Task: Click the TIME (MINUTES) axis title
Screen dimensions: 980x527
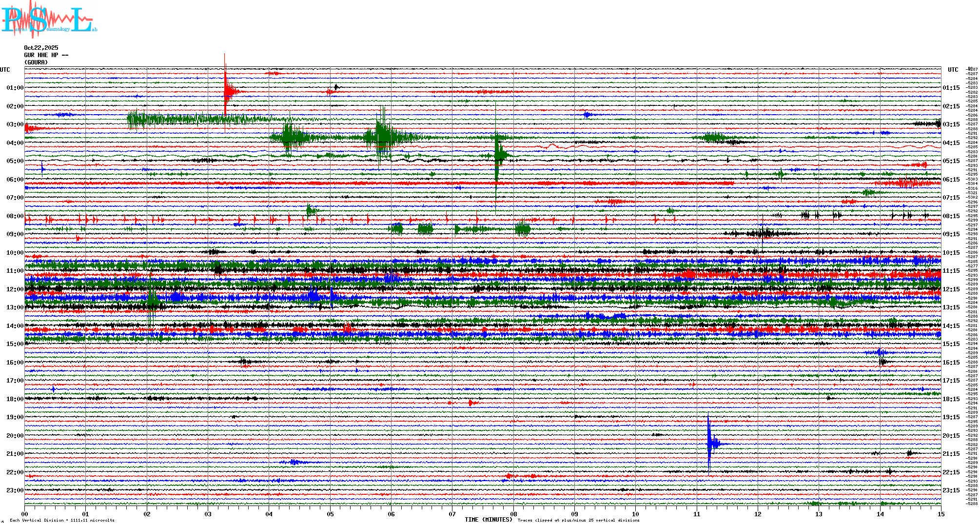Action: click(x=488, y=520)
